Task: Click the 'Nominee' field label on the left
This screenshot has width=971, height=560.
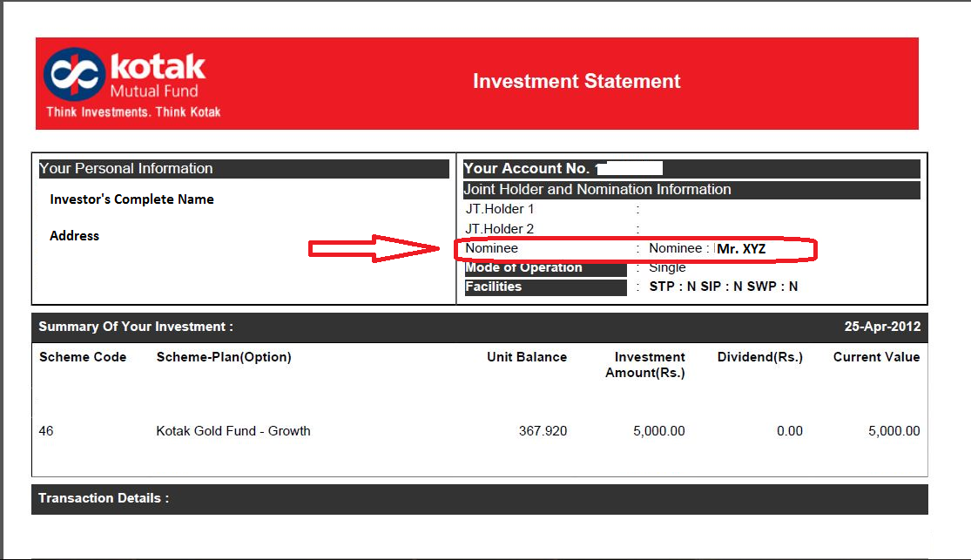Action: (x=492, y=248)
